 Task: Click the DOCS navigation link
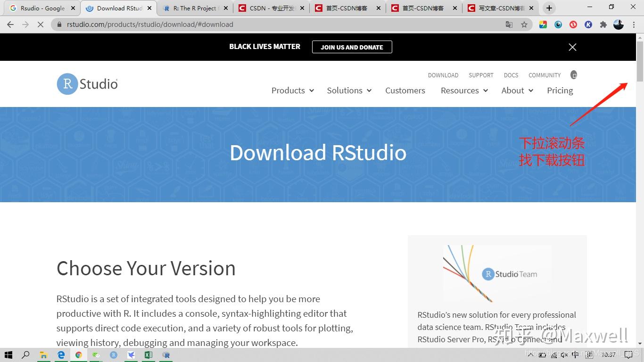pos(511,75)
